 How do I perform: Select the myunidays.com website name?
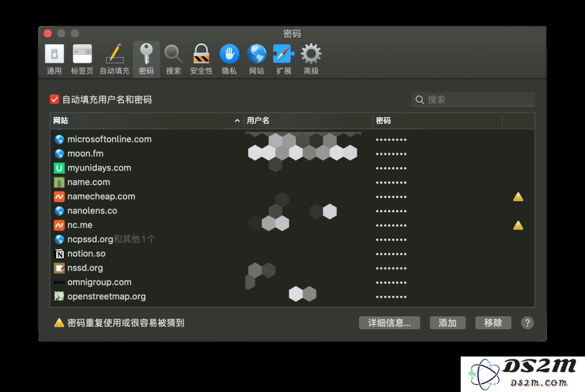coord(99,168)
